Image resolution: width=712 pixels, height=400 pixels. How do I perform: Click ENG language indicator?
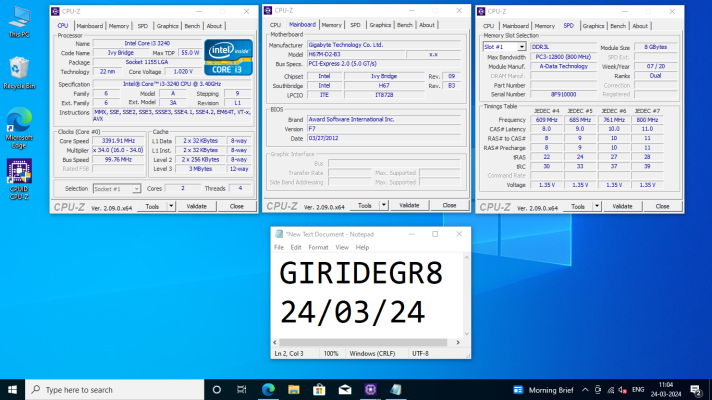click(x=638, y=390)
